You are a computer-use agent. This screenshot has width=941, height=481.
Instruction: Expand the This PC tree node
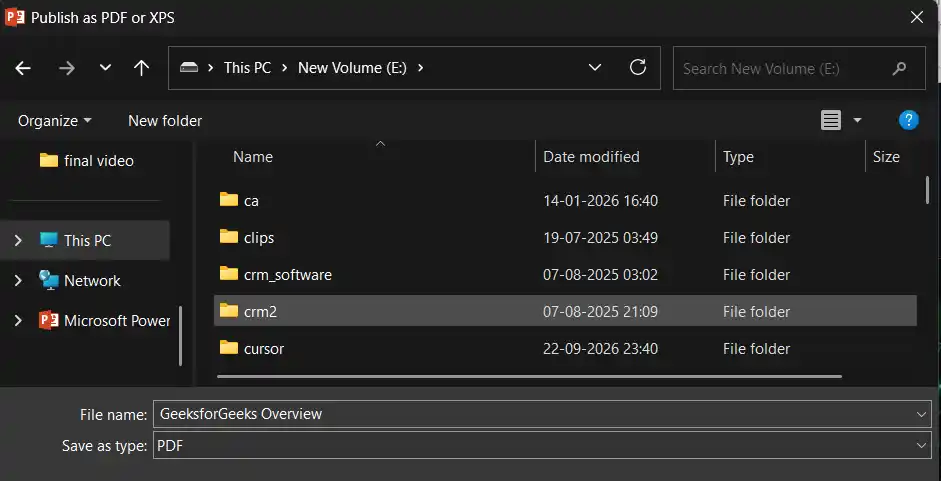click(x=18, y=240)
